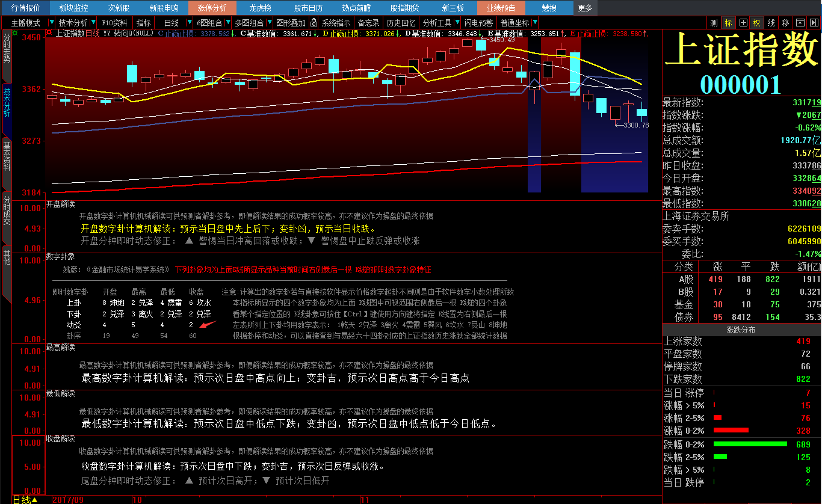Click the grid crosshair icon beside 标
Viewport: 822px width, 504px height.
click(743, 23)
